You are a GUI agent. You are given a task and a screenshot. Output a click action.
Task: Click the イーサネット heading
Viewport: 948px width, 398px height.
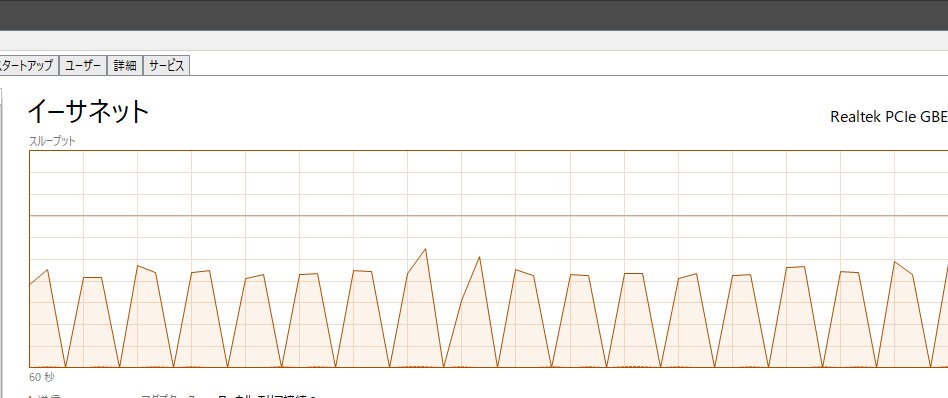[x=88, y=112]
